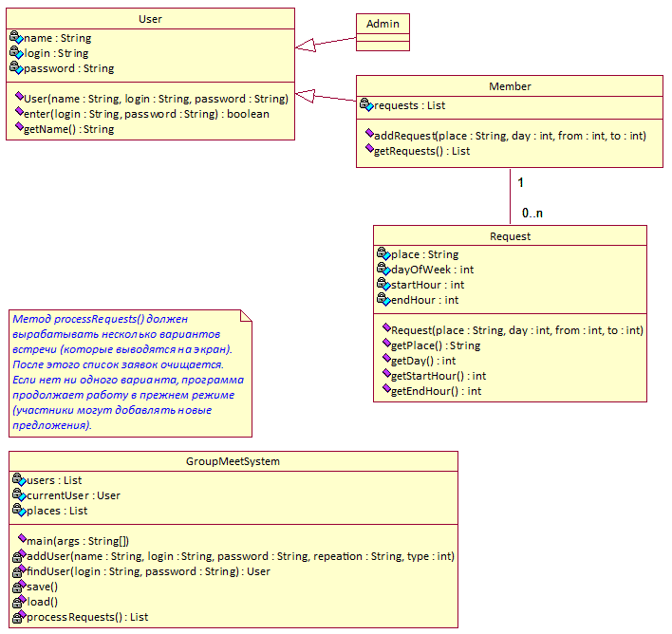Screen dimensions: 672x634
Task: Select the endHour : int attribute
Action: click(424, 300)
